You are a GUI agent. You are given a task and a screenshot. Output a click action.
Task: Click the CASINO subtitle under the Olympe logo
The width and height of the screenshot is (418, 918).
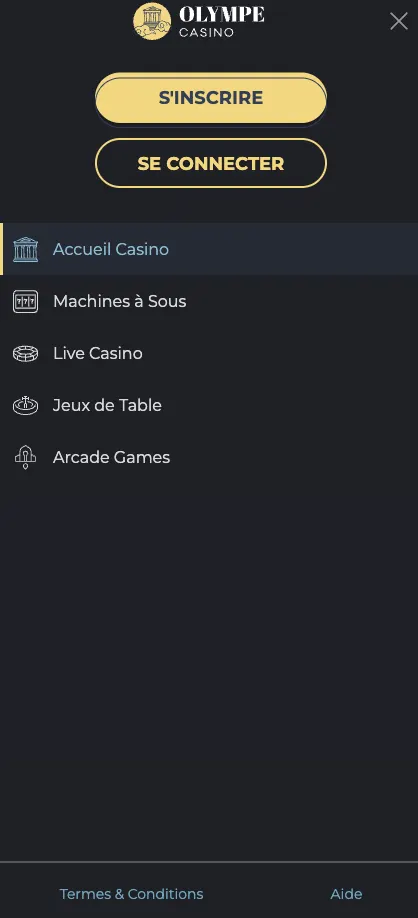[207, 33]
